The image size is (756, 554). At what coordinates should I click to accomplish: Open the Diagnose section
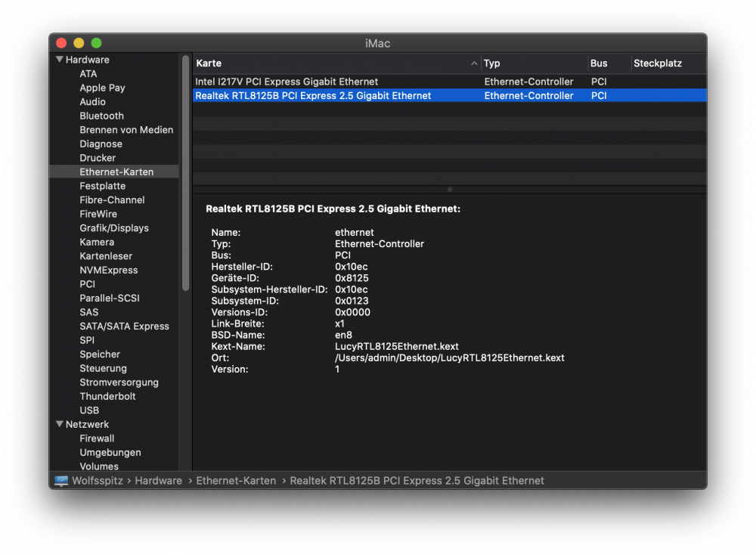[101, 144]
